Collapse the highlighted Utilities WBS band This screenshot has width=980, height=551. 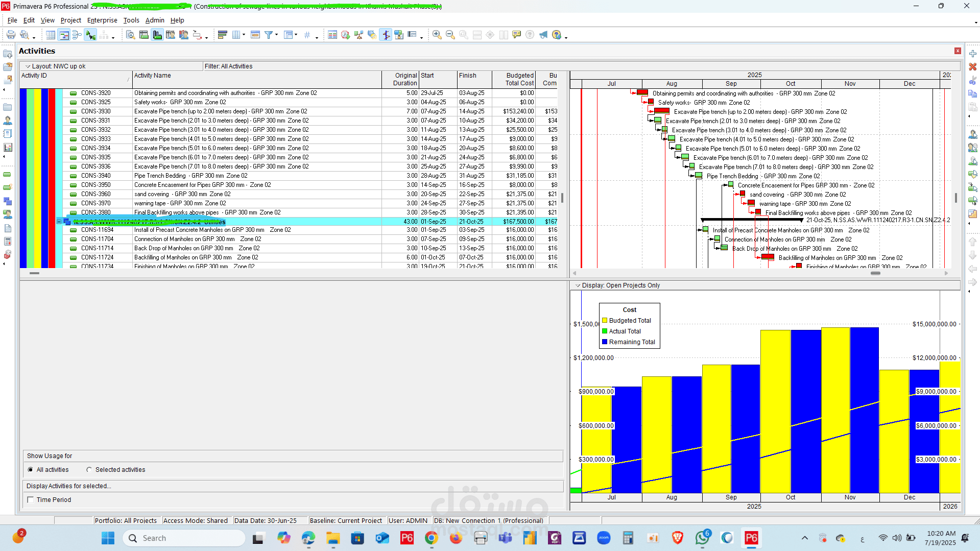pyautogui.click(x=59, y=222)
